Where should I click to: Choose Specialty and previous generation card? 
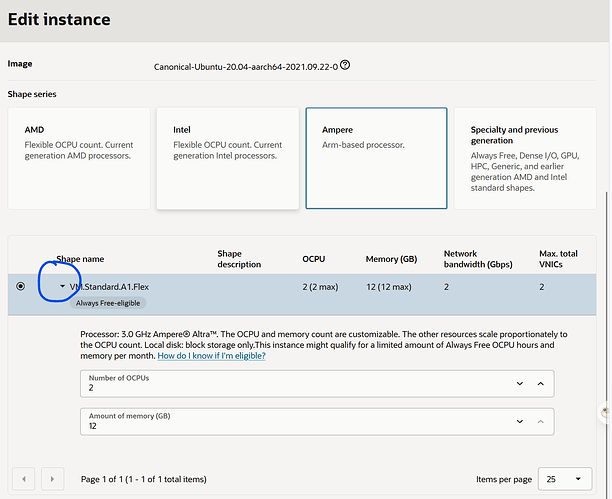point(525,158)
